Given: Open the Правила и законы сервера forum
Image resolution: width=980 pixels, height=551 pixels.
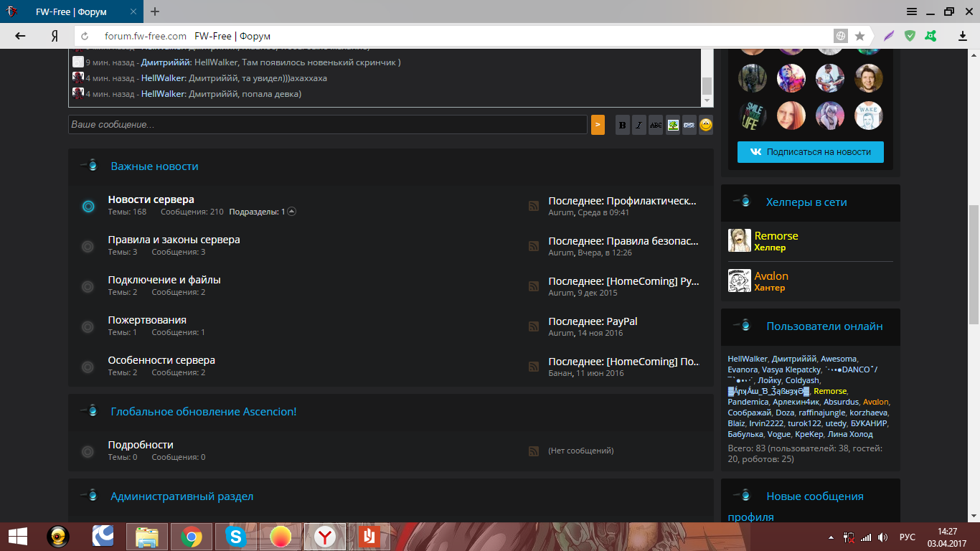Looking at the screenshot, I should (x=174, y=240).
